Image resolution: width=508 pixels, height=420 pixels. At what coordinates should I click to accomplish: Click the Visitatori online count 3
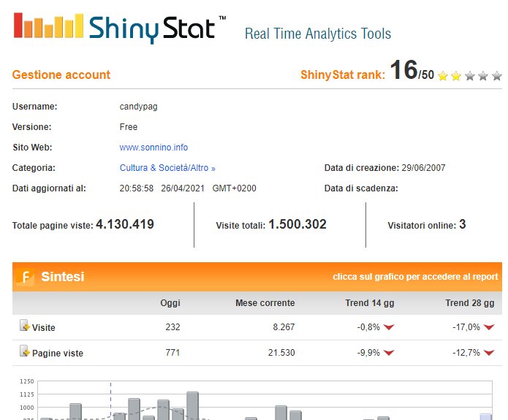tap(463, 224)
